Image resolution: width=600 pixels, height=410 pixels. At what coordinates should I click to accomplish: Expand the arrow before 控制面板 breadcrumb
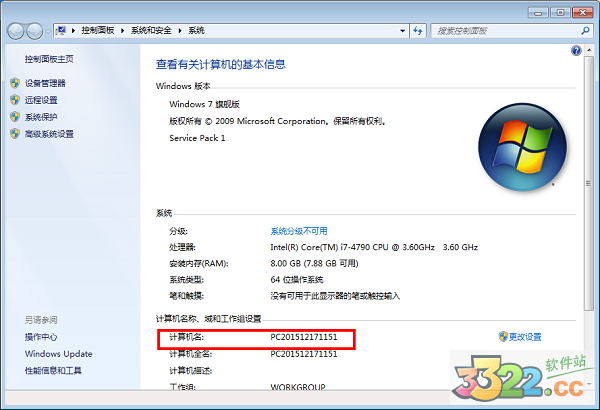click(73, 31)
